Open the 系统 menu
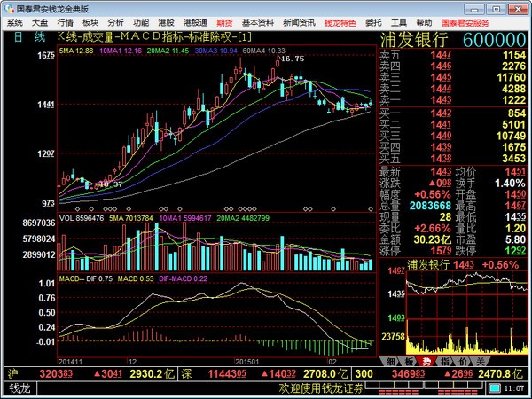 [14, 21]
